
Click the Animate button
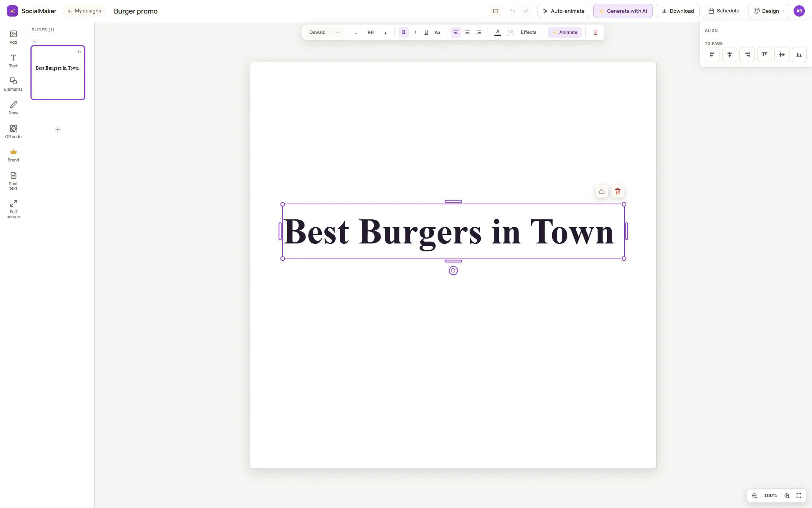565,32
